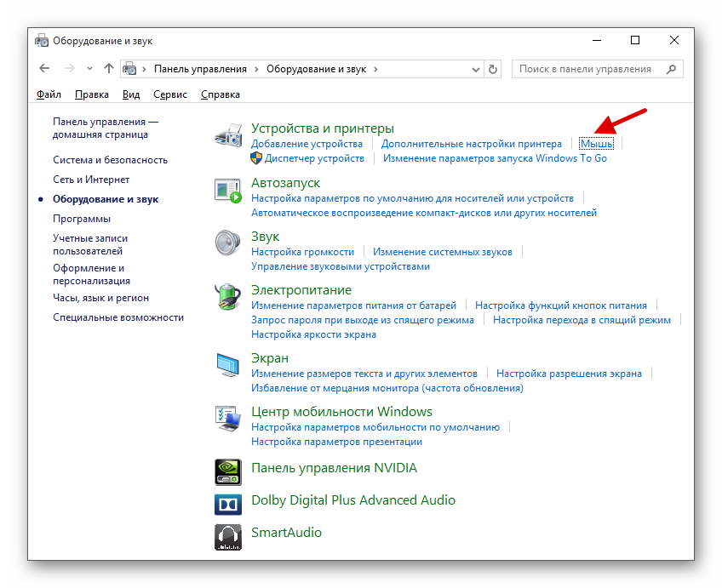722x588 pixels.
Task: Refresh the current Control Panel page
Action: (x=493, y=69)
